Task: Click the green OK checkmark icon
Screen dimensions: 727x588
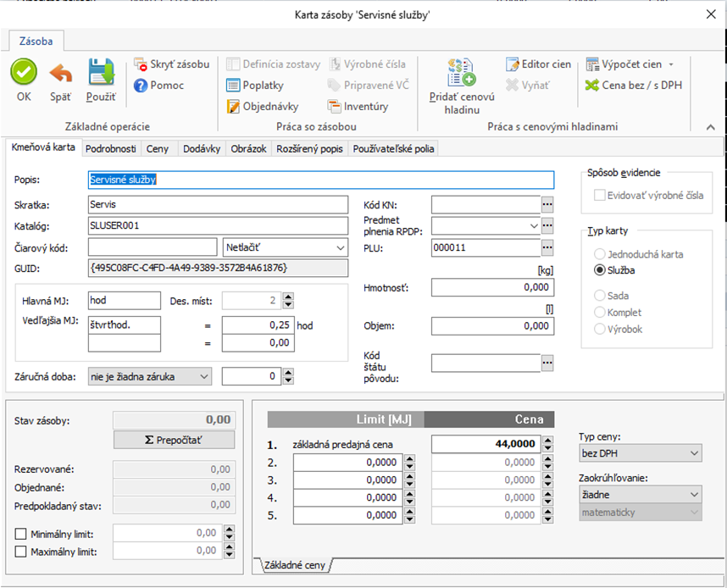Action: tap(24, 72)
